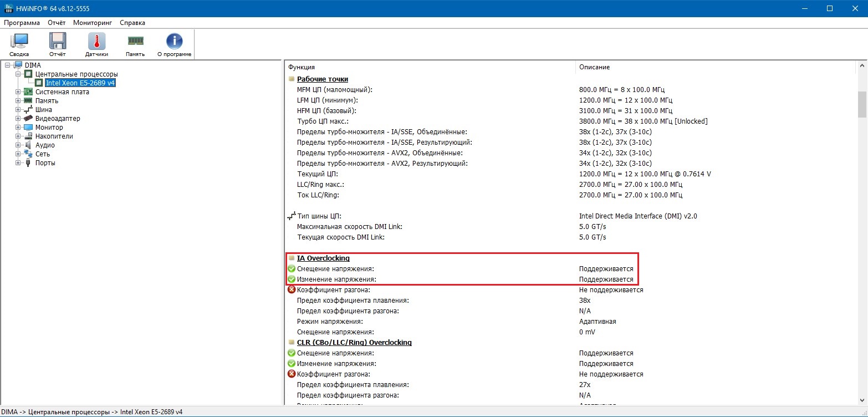Viewport: 868px width, 417px height.
Task: Open the Датчики sensors thermometer icon
Action: (x=96, y=42)
